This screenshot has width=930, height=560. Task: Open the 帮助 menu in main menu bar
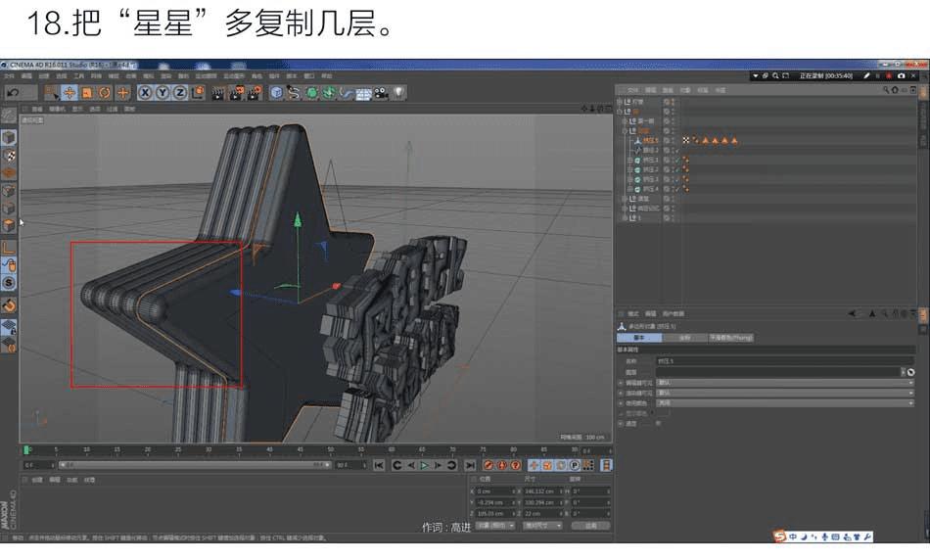(327, 76)
